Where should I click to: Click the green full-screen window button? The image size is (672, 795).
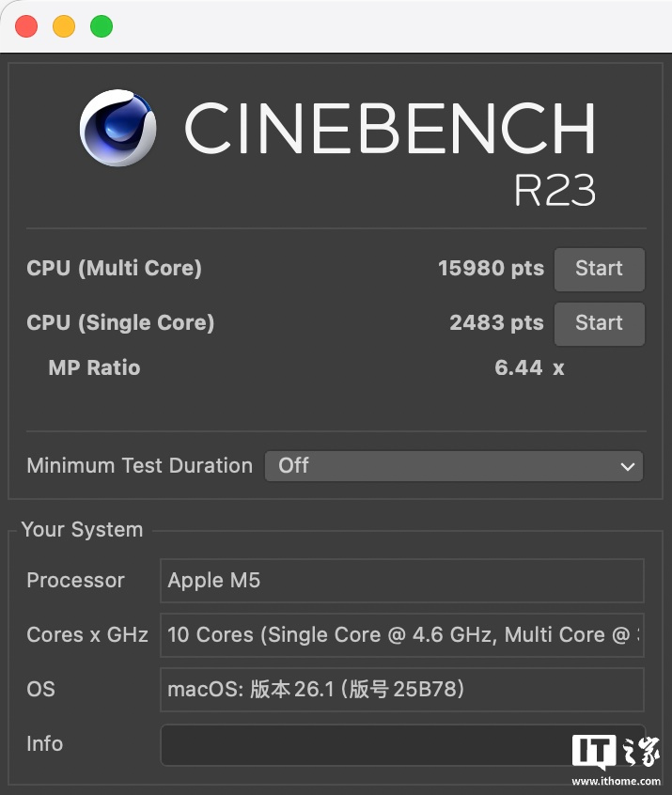(x=102, y=26)
